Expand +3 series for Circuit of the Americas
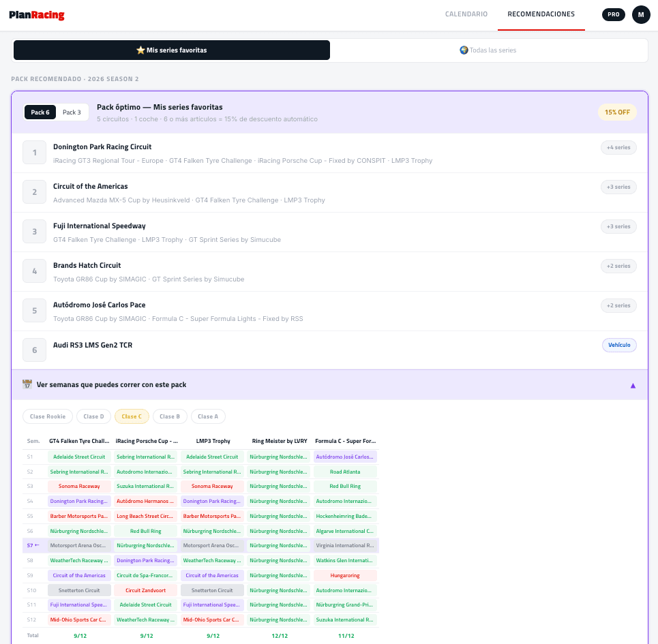This screenshot has width=658, height=644. click(x=618, y=187)
